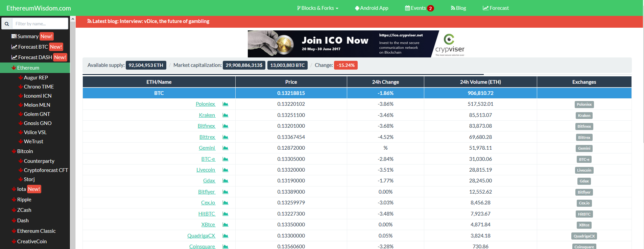This screenshot has width=644, height=249.
Task: Open the Bitfinex chart icon
Action: pos(225,126)
